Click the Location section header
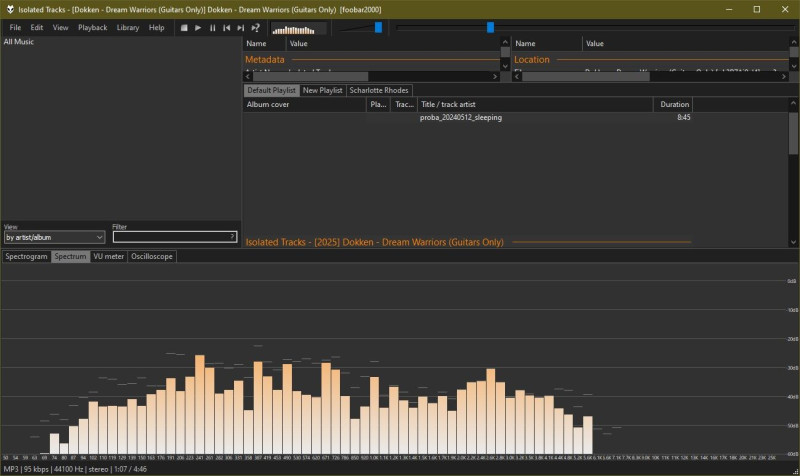Viewport: 800px width, 476px height. click(x=532, y=60)
